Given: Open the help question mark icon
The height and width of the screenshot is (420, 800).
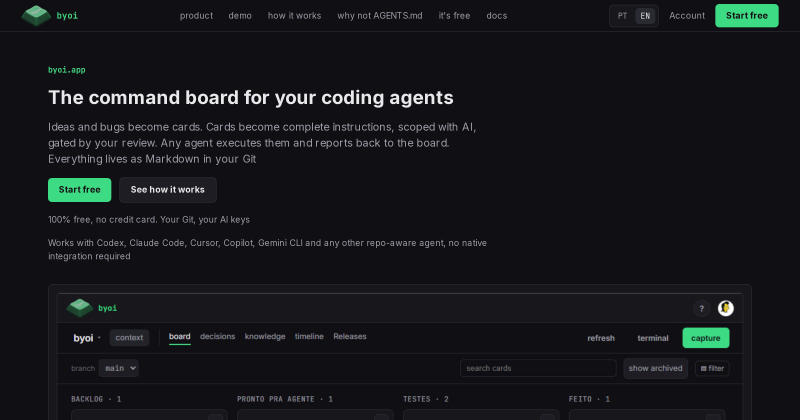Looking at the screenshot, I should (x=702, y=308).
